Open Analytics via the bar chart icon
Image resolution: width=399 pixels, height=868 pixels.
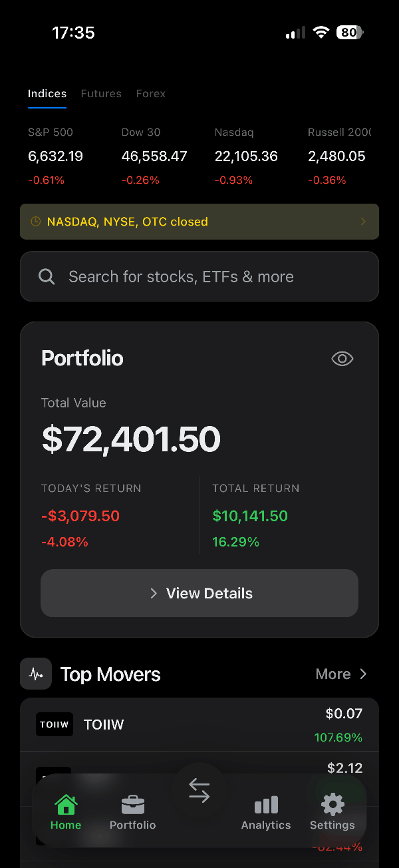265,804
